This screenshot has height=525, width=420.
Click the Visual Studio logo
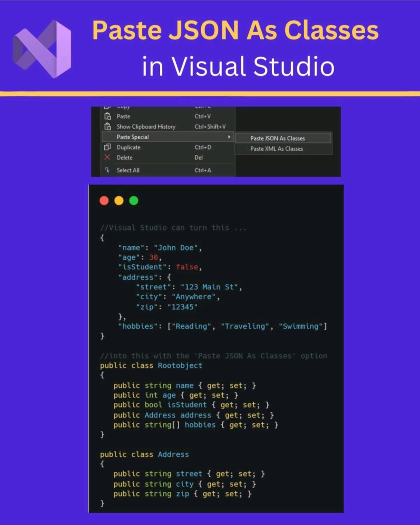(42, 49)
